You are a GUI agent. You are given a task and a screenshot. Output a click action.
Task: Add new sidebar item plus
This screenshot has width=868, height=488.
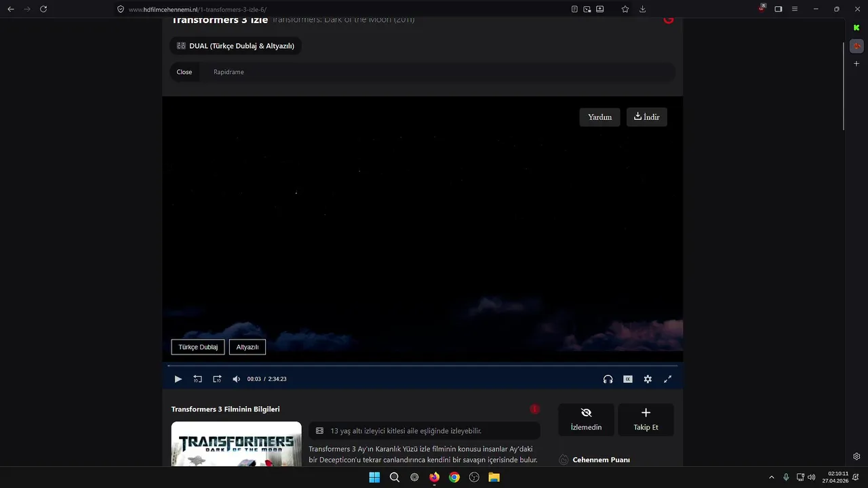point(856,64)
